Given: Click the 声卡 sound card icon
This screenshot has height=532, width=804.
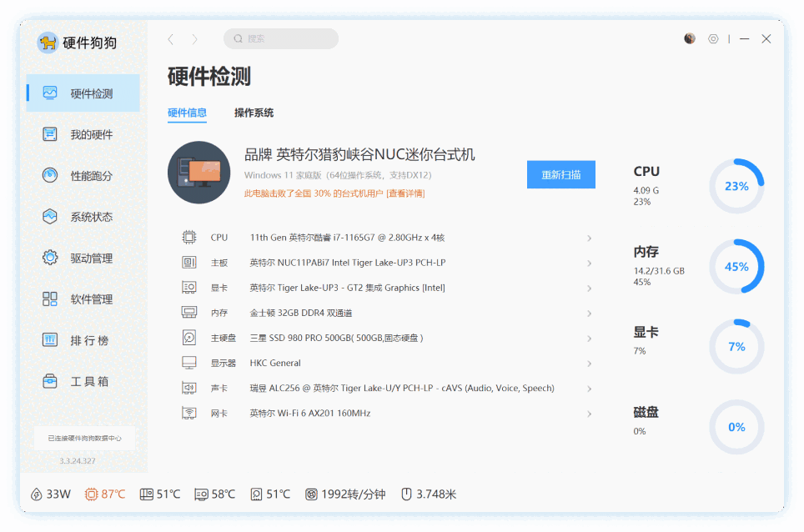Looking at the screenshot, I should [189, 388].
